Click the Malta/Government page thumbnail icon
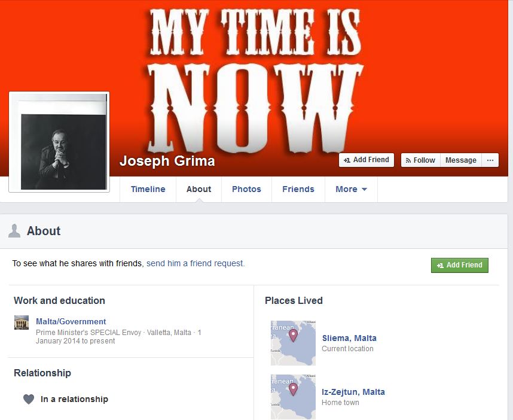The width and height of the screenshot is (513, 420). [22, 322]
